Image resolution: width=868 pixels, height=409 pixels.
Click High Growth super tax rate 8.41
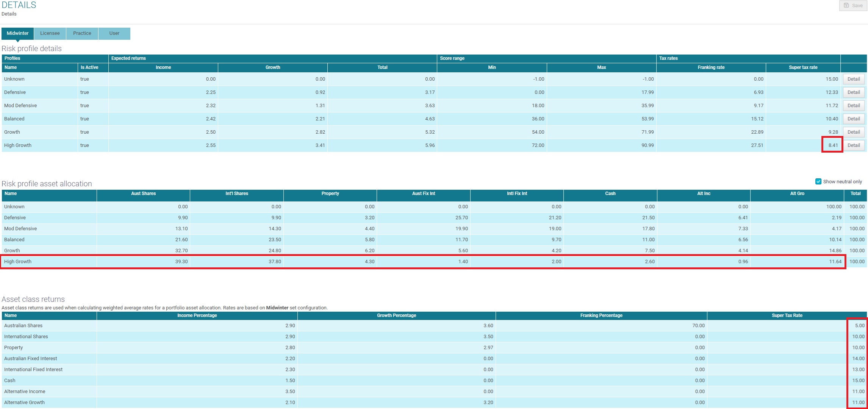pos(833,145)
